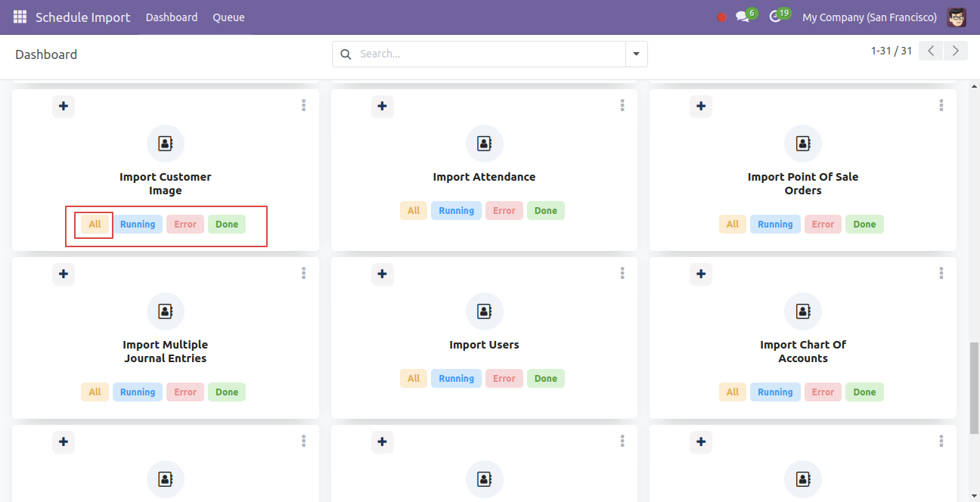The height and width of the screenshot is (502, 980).
Task: Show Error jobs for Import Chart Of Accounts
Action: (823, 392)
